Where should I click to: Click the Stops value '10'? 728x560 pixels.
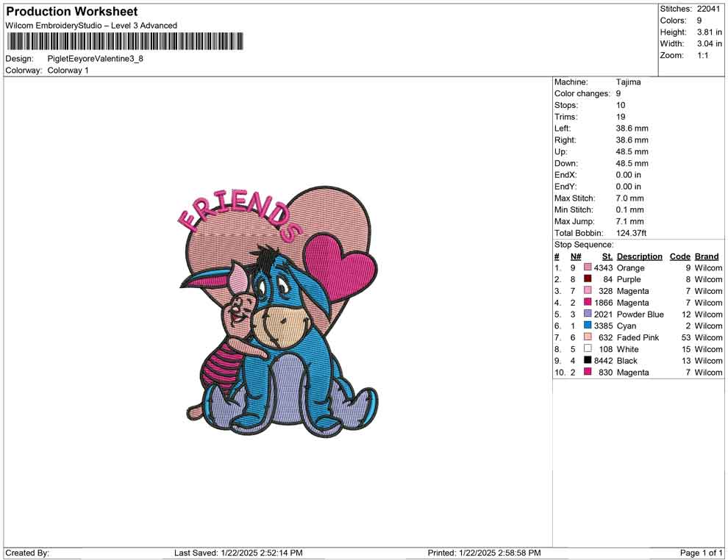pos(621,105)
